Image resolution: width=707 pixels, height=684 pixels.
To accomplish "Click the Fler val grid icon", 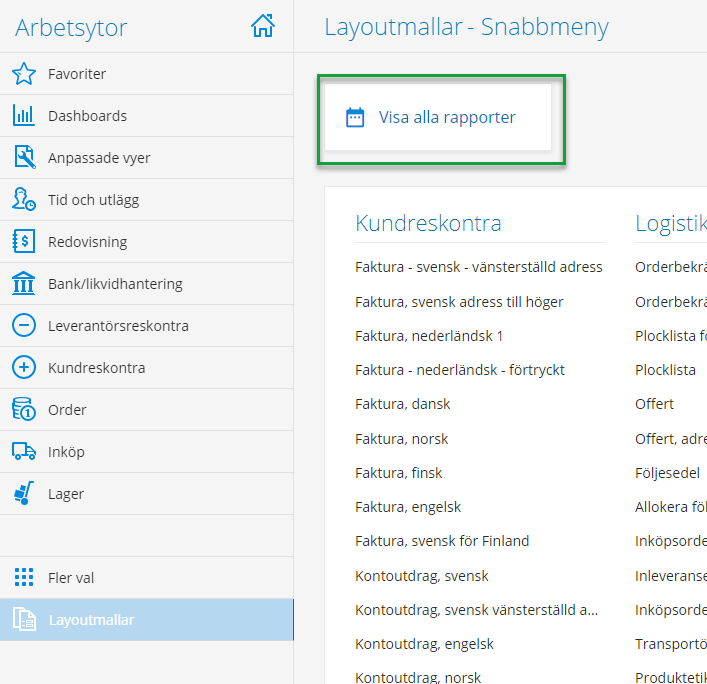I will click(23, 577).
